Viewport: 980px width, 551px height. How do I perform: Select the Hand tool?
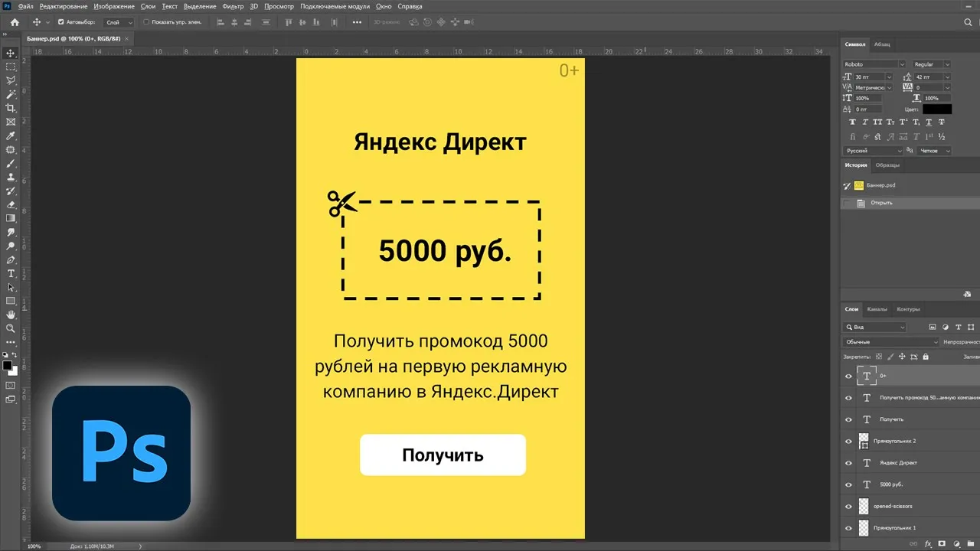(x=11, y=315)
